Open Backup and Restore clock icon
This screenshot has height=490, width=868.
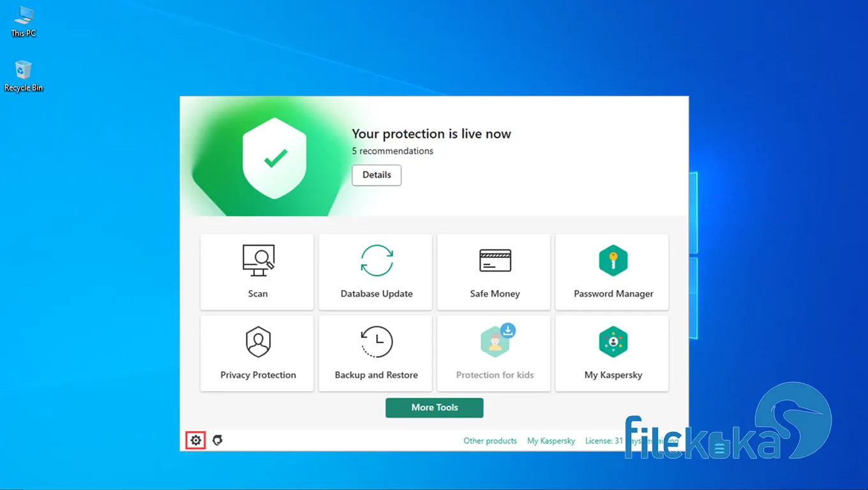click(x=377, y=342)
